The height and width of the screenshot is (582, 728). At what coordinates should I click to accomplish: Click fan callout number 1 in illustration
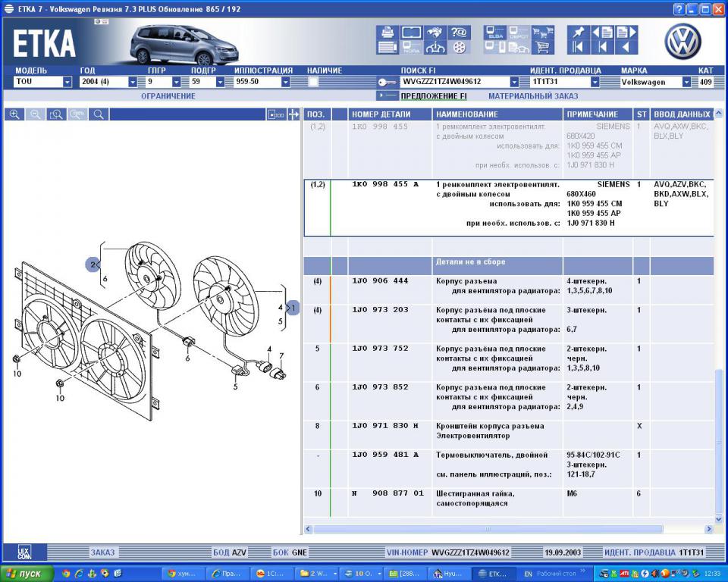tap(293, 307)
